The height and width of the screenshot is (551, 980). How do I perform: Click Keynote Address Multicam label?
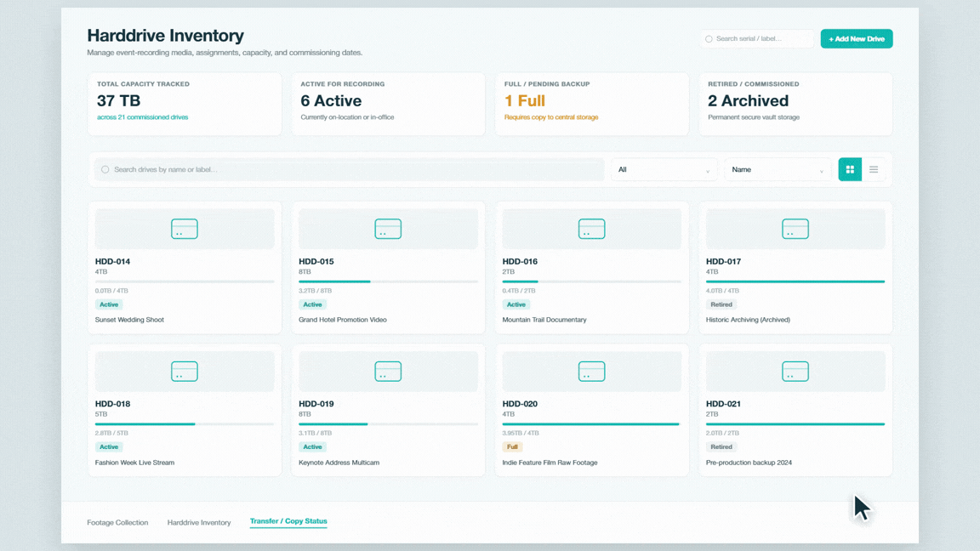click(x=339, y=463)
